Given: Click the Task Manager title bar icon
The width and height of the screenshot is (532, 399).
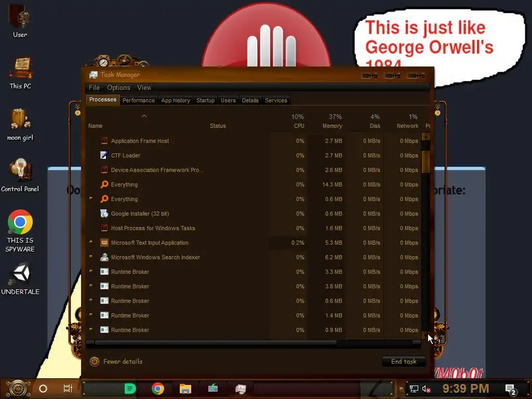Looking at the screenshot, I should [x=94, y=75].
